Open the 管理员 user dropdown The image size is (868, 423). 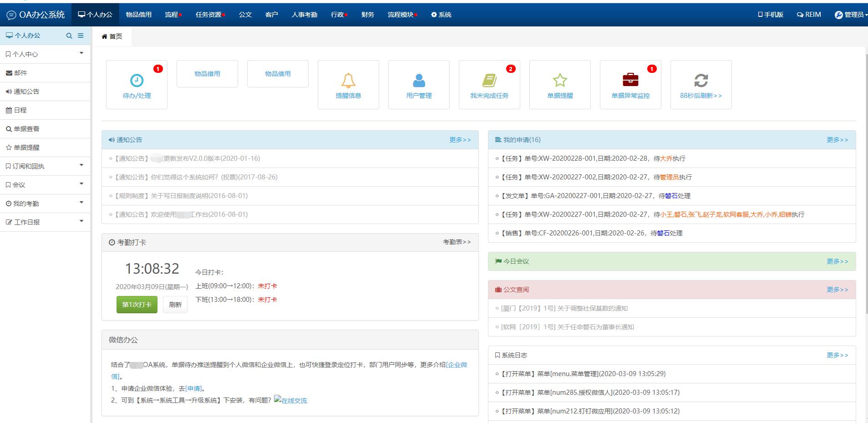coord(850,15)
